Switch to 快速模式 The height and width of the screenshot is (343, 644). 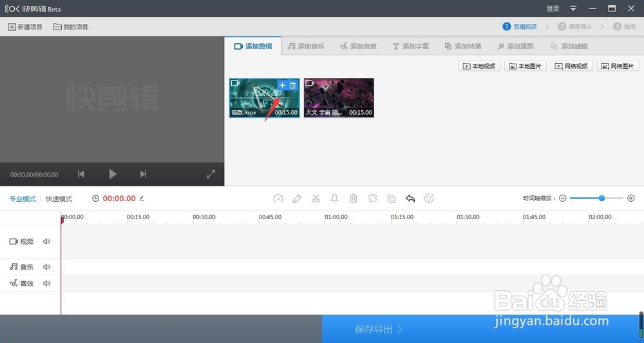(x=59, y=199)
